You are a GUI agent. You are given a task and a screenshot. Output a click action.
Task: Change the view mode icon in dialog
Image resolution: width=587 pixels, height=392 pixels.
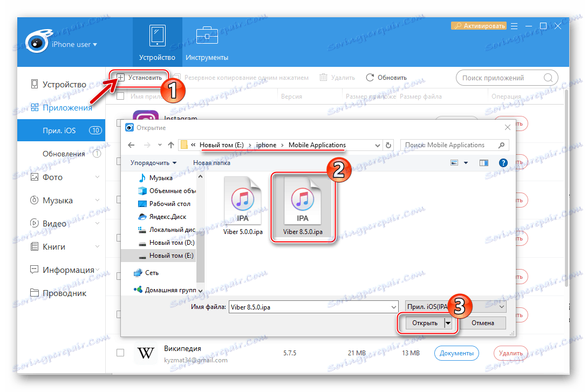pyautogui.click(x=454, y=163)
